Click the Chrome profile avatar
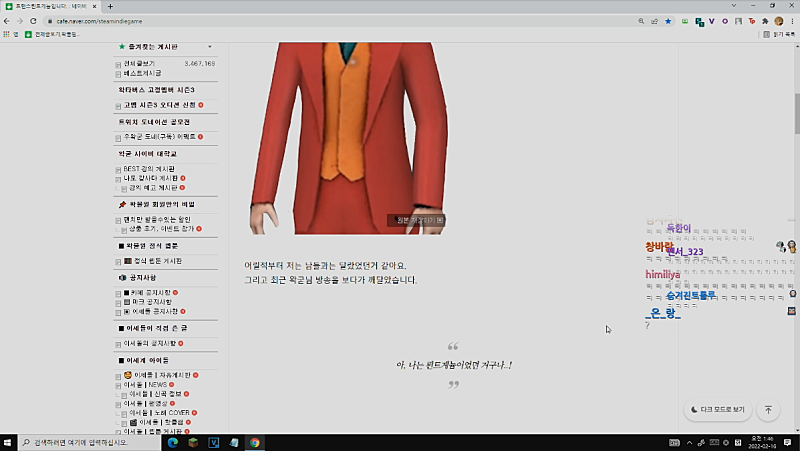This screenshot has width=800, height=451. 778,20
